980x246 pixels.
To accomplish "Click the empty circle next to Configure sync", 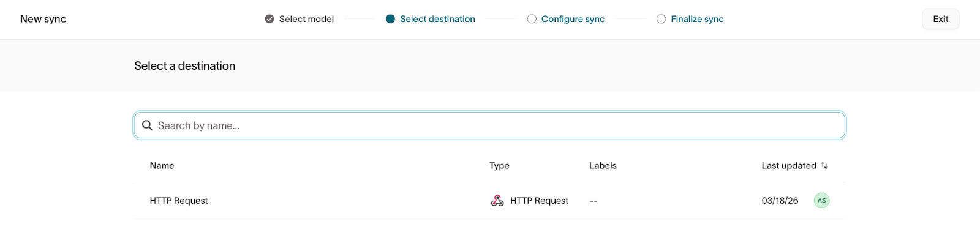I will coord(532,19).
